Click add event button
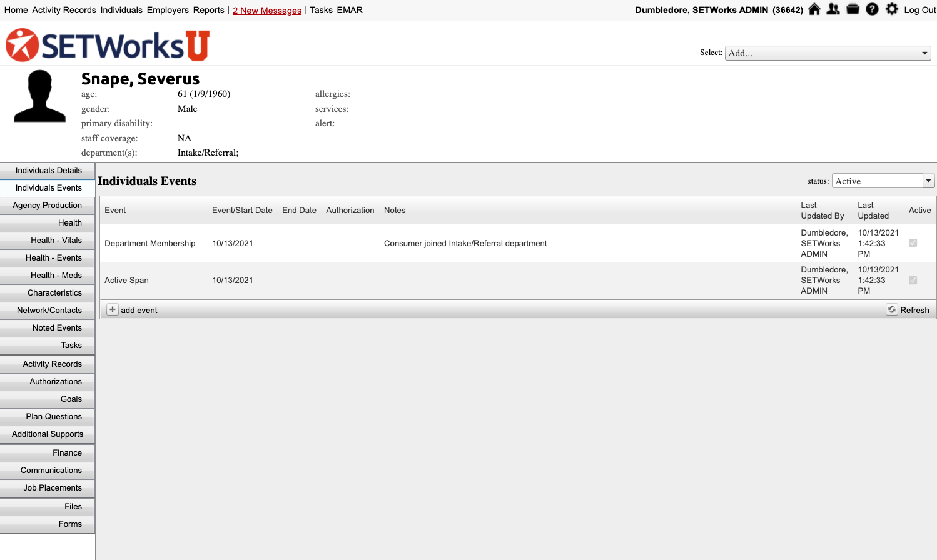 (133, 310)
